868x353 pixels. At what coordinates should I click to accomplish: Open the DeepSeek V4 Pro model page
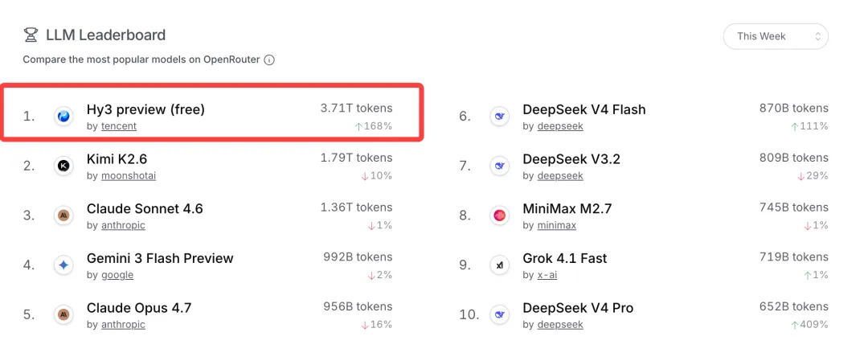tap(578, 308)
